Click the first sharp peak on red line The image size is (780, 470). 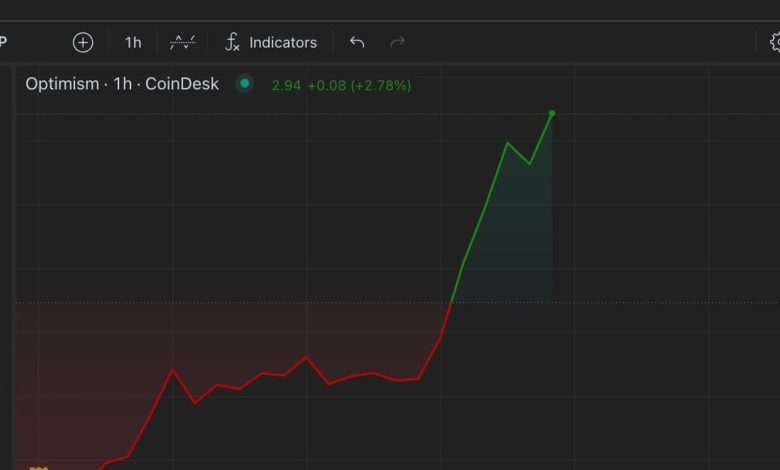click(x=173, y=370)
